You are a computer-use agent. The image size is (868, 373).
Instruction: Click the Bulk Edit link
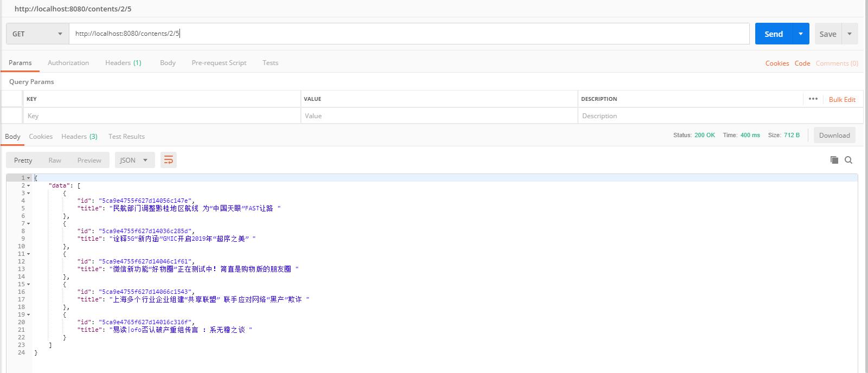(x=841, y=99)
